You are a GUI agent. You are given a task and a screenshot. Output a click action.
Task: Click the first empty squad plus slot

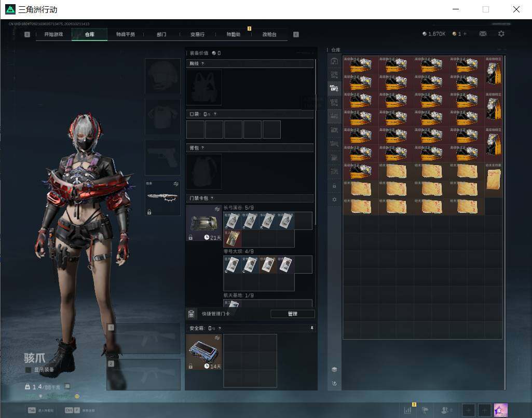[469, 410]
